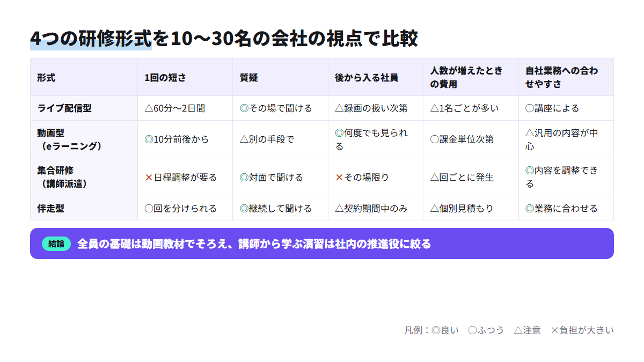Click the cell ○回を分けられる
The height and width of the screenshot is (362, 644).
(x=185, y=208)
